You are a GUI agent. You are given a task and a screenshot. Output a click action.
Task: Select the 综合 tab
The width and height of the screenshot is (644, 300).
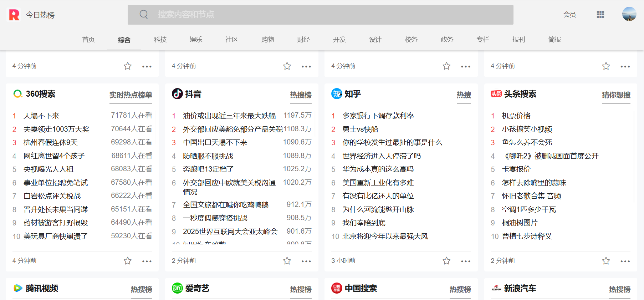(x=124, y=40)
